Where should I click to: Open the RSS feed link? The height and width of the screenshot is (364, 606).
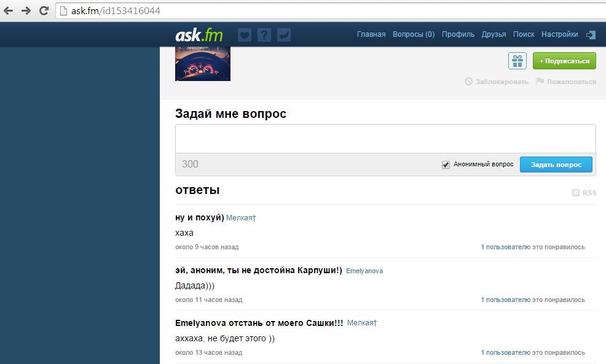584,193
